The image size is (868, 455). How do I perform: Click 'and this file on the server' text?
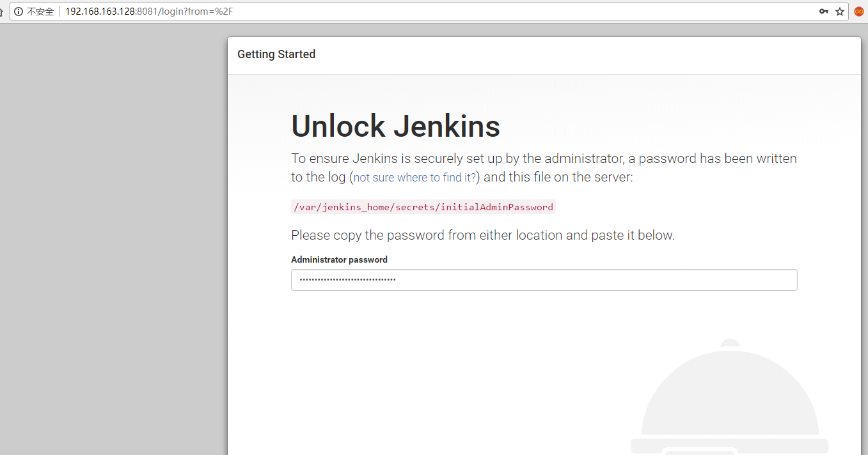[x=558, y=177]
